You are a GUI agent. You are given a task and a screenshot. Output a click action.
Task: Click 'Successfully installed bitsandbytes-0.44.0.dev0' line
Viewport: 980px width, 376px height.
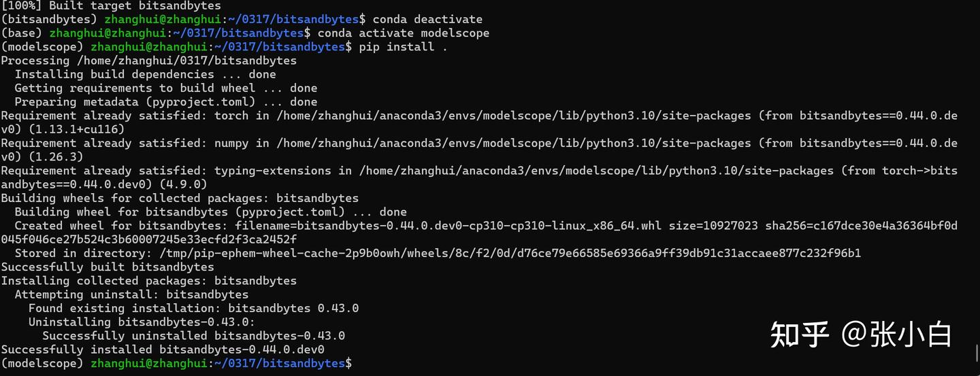pos(163,349)
